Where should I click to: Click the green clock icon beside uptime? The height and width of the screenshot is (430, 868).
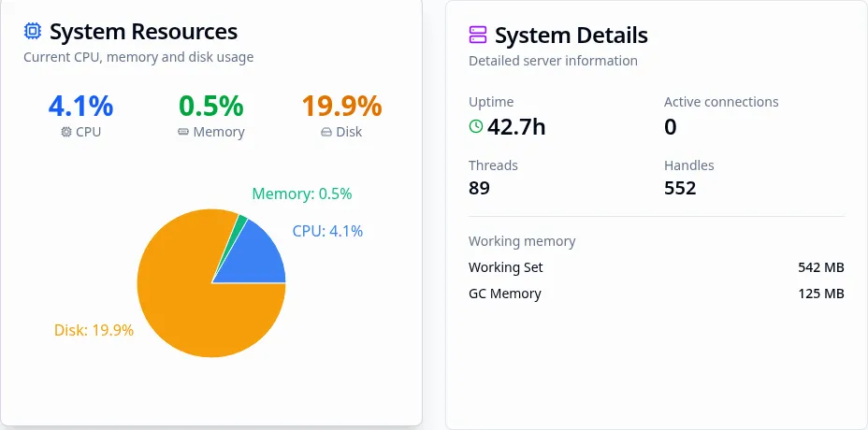click(x=475, y=126)
